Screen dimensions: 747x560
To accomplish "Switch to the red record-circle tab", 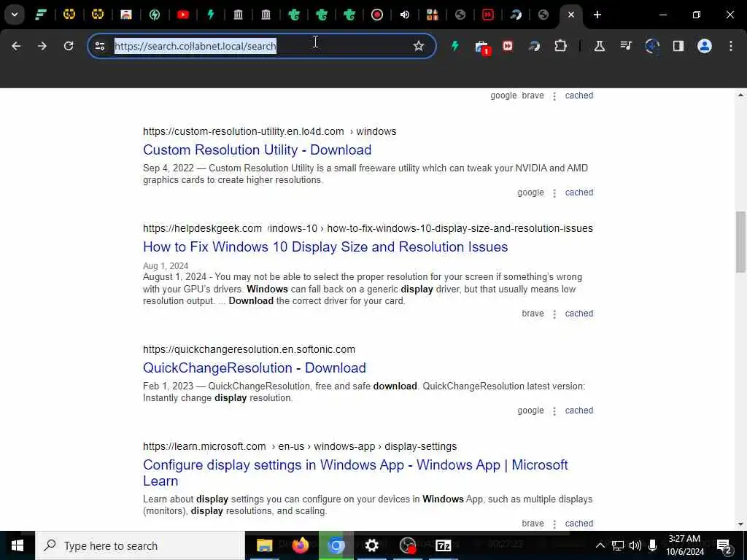I will [x=377, y=15].
